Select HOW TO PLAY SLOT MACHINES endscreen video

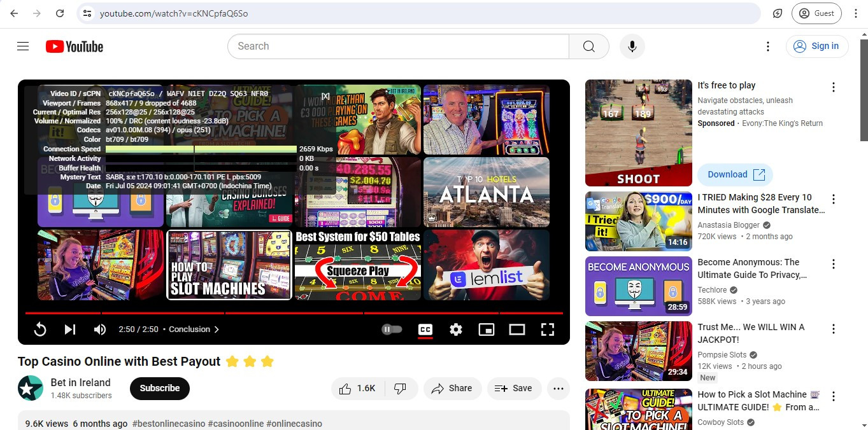[x=229, y=265]
